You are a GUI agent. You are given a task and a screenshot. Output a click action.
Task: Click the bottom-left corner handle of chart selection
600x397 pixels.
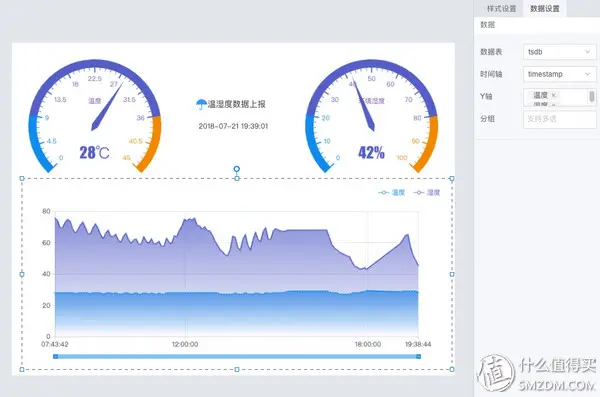(22, 369)
